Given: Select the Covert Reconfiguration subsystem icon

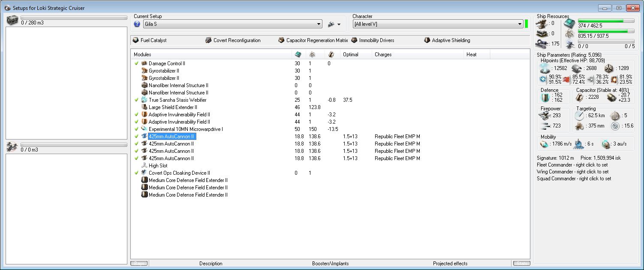Looking at the screenshot, I should (208, 40).
